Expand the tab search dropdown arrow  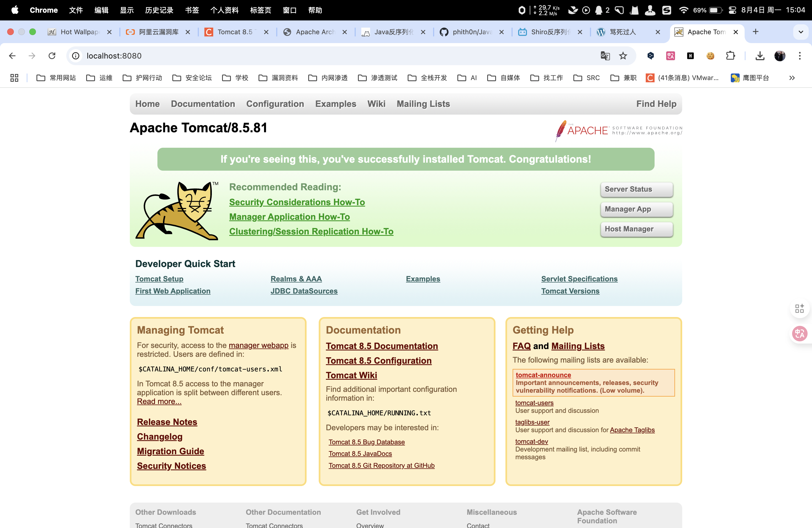[801, 32]
